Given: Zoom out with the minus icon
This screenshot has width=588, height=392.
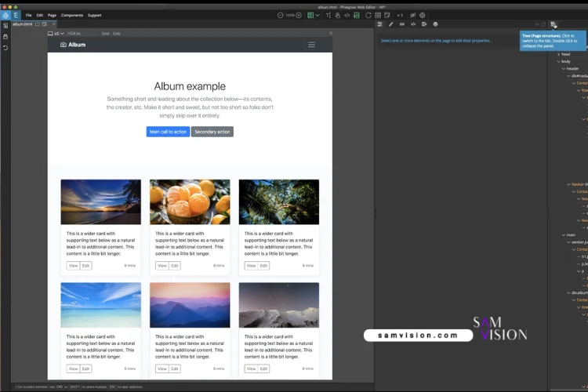Looking at the screenshot, I should tap(280, 16).
